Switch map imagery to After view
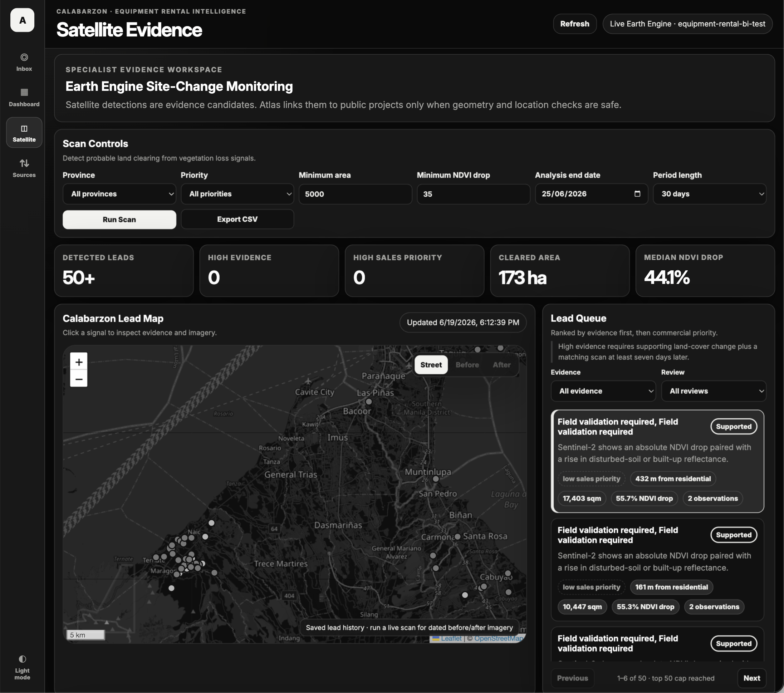Image resolution: width=784 pixels, height=693 pixels. point(502,365)
